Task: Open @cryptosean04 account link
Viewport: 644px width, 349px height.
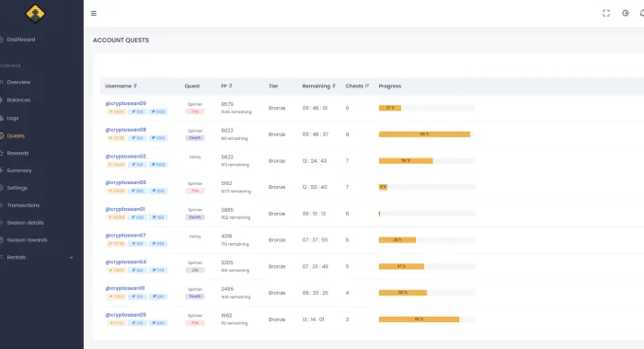Action: point(126,262)
